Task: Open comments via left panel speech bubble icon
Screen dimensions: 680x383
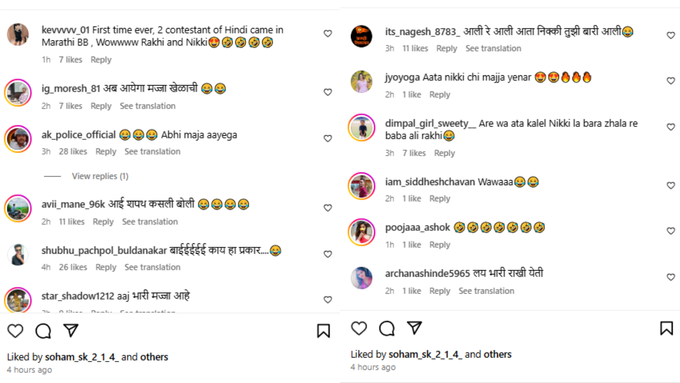Action: pos(43,331)
